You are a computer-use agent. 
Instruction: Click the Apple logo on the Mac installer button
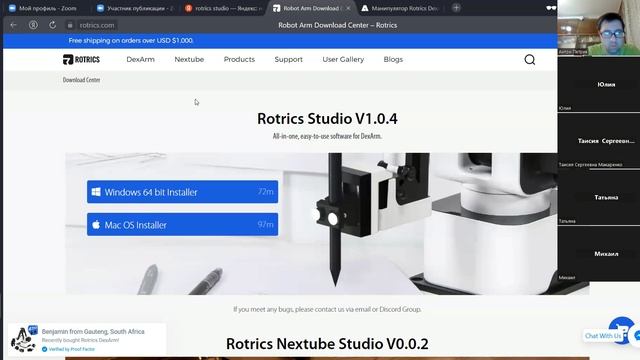tap(96, 224)
